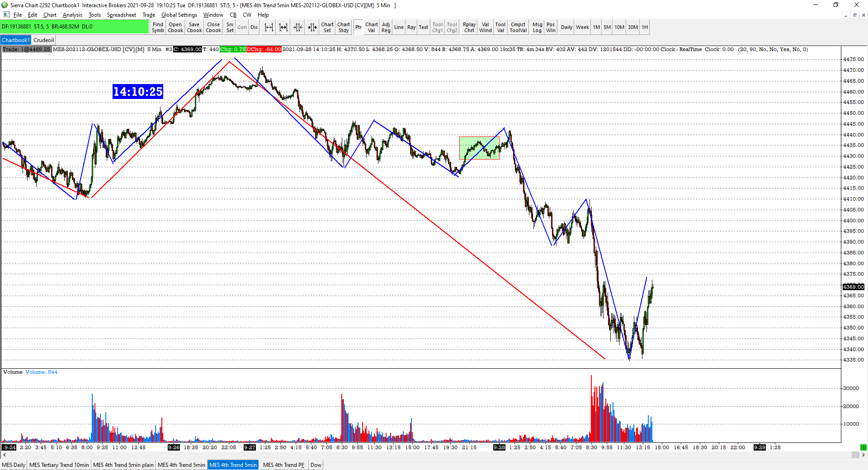Switch chart to Week timeframe
This screenshot has width=868, height=470.
(x=582, y=28)
